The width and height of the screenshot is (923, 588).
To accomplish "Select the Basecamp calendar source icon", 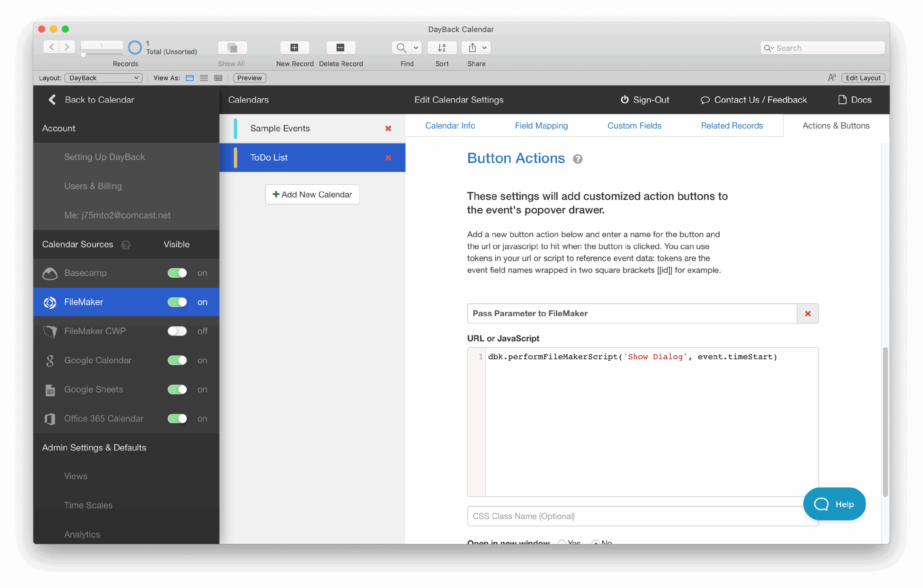I will click(50, 273).
